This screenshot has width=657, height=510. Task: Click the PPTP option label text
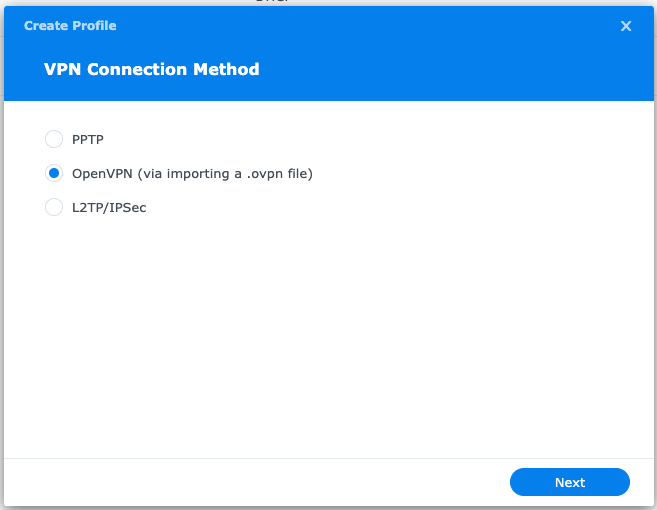[87, 139]
